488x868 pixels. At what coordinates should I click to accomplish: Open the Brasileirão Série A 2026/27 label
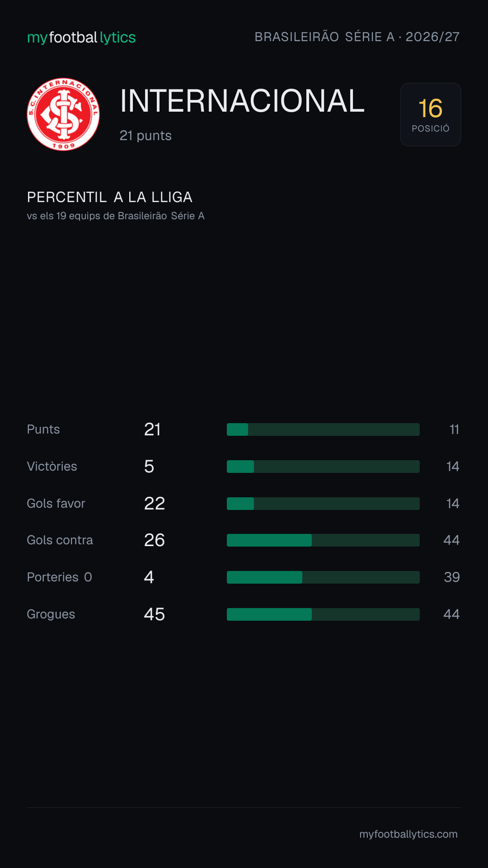tap(357, 37)
